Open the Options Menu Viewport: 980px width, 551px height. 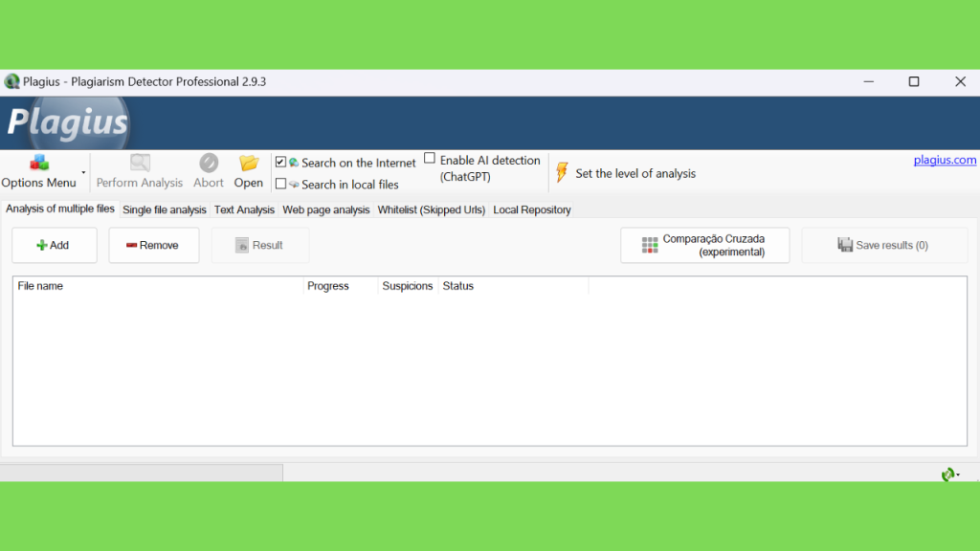coord(38,172)
